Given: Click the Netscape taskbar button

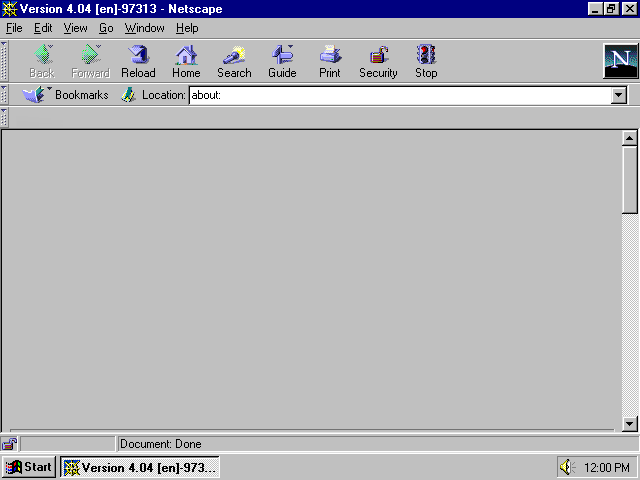Looking at the screenshot, I should click(140, 467).
